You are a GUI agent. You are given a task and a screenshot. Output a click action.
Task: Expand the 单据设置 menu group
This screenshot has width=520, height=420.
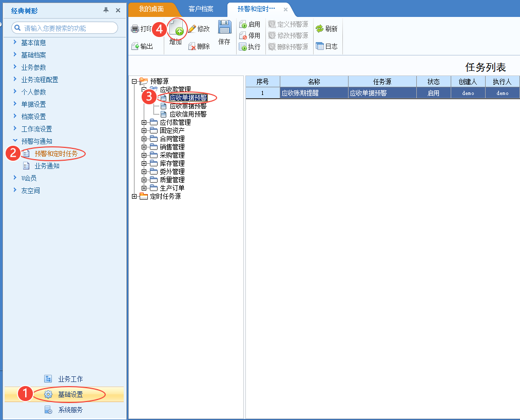coord(15,104)
